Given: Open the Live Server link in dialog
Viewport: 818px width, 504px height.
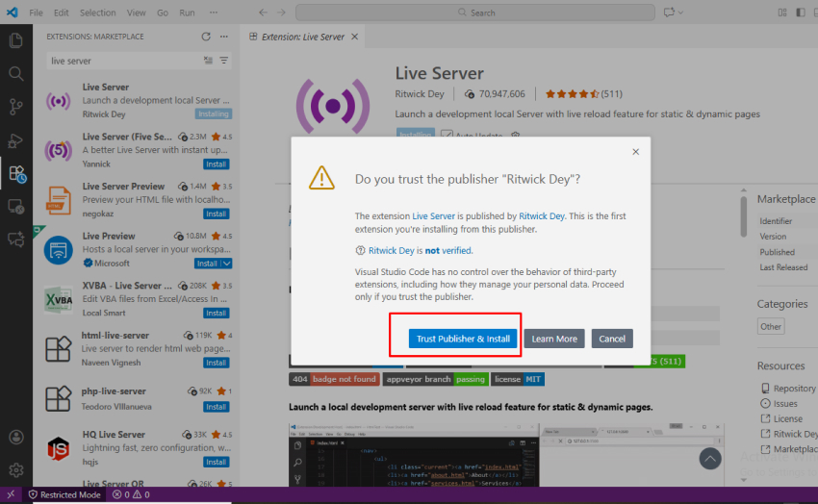Looking at the screenshot, I should point(433,215).
